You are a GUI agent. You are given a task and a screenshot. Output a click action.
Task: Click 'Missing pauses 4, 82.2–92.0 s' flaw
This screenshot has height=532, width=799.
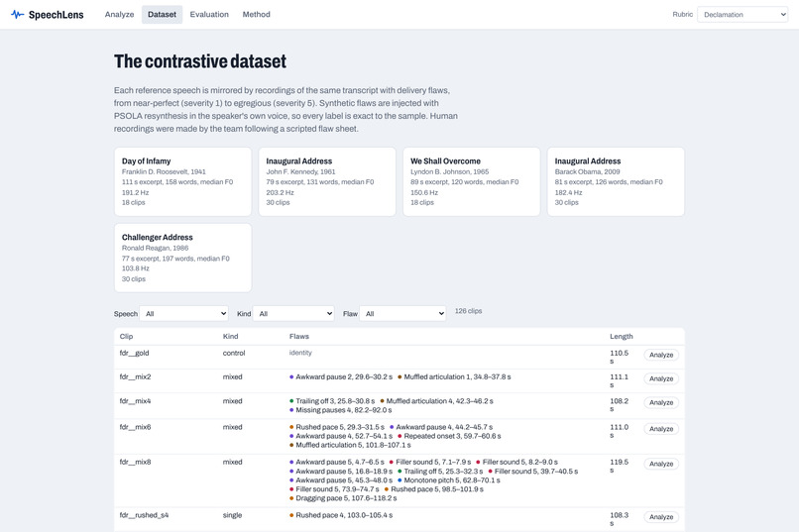tap(340, 410)
